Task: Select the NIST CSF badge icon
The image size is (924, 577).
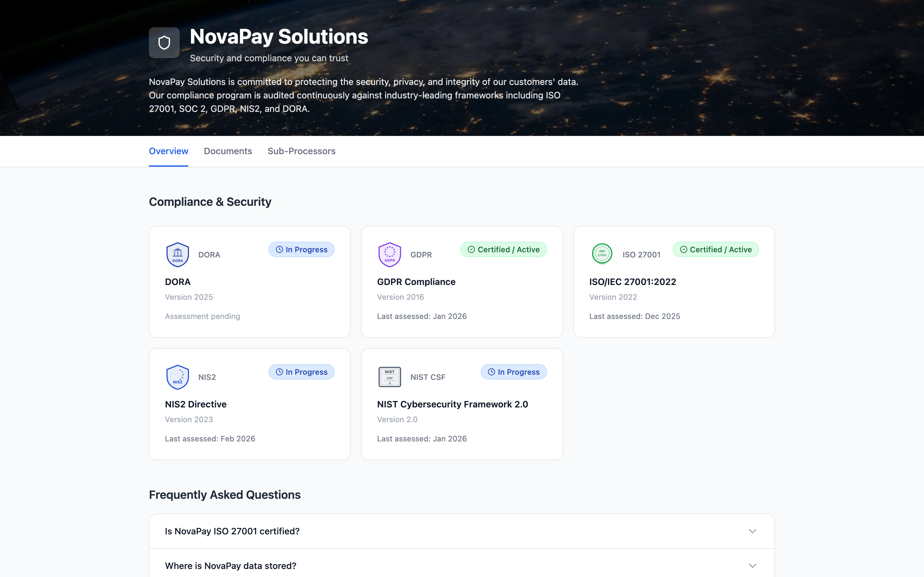Action: coord(389,377)
